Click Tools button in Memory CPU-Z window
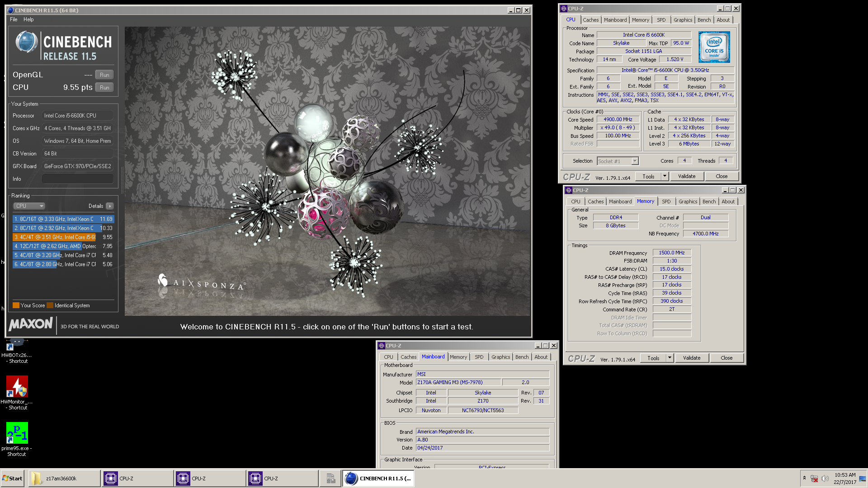The width and height of the screenshot is (868, 488). [x=653, y=358]
